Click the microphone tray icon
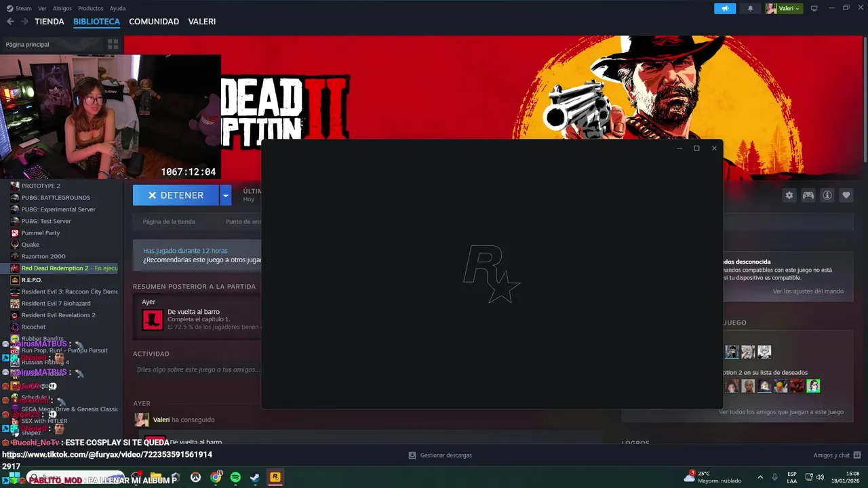This screenshot has height=488, width=868. point(775,477)
